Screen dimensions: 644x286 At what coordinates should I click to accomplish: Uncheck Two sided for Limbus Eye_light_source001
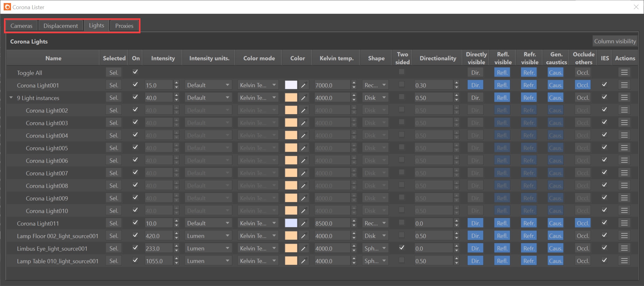coord(402,247)
